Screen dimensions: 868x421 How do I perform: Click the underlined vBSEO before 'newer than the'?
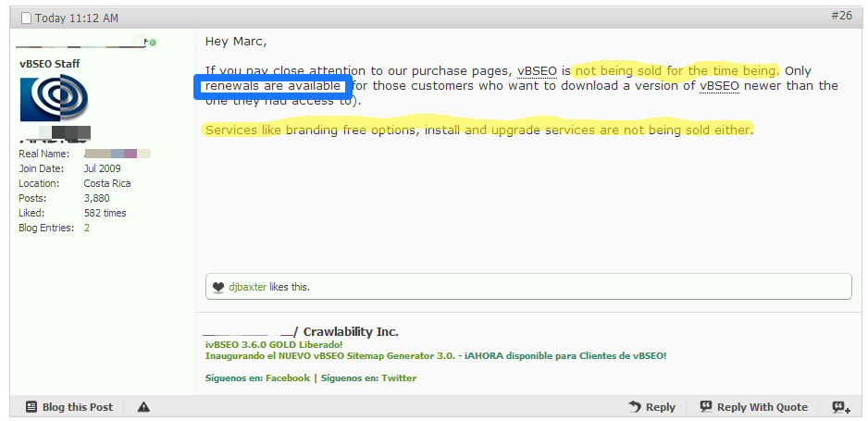(x=719, y=86)
